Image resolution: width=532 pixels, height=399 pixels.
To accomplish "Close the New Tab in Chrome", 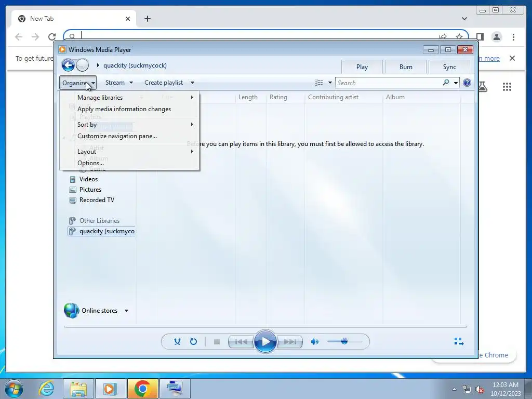I will pos(128,19).
